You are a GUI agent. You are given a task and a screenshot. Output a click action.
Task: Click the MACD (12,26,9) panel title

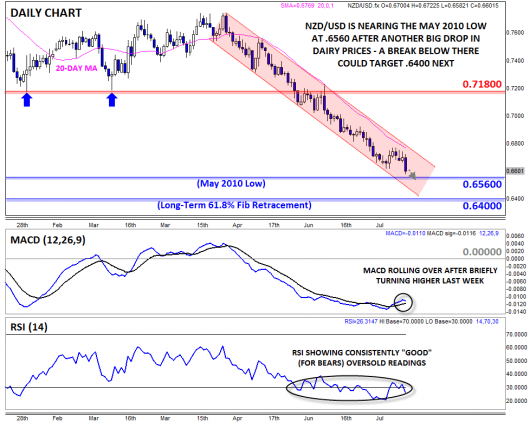pos(48,240)
